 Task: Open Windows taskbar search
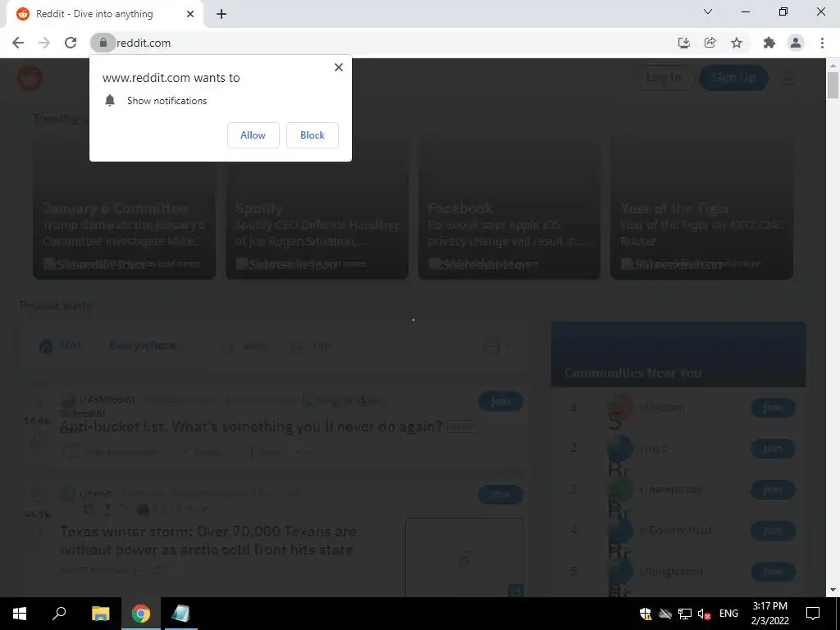pos(59,614)
